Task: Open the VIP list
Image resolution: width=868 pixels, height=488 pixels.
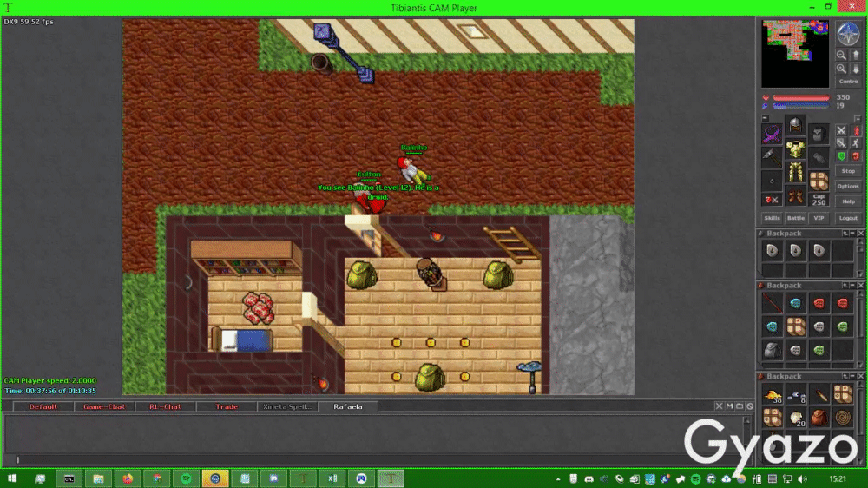Action: click(819, 218)
